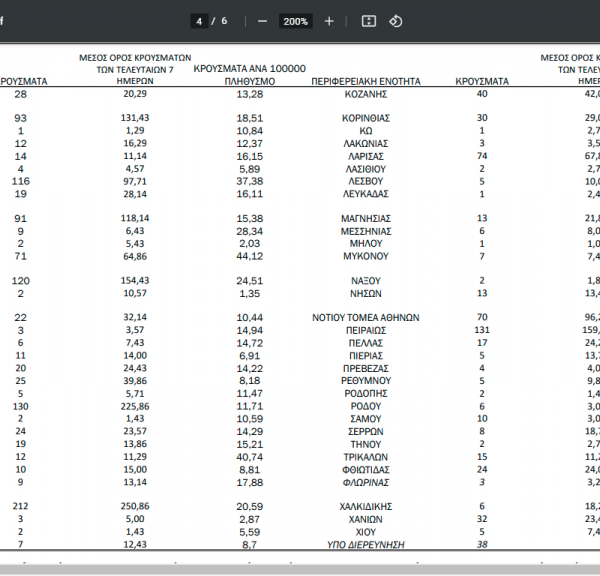Viewport: 600px width, 576px height.
Task: Click the ΝΗΣΩΝ row name
Action: pyautogui.click(x=366, y=294)
